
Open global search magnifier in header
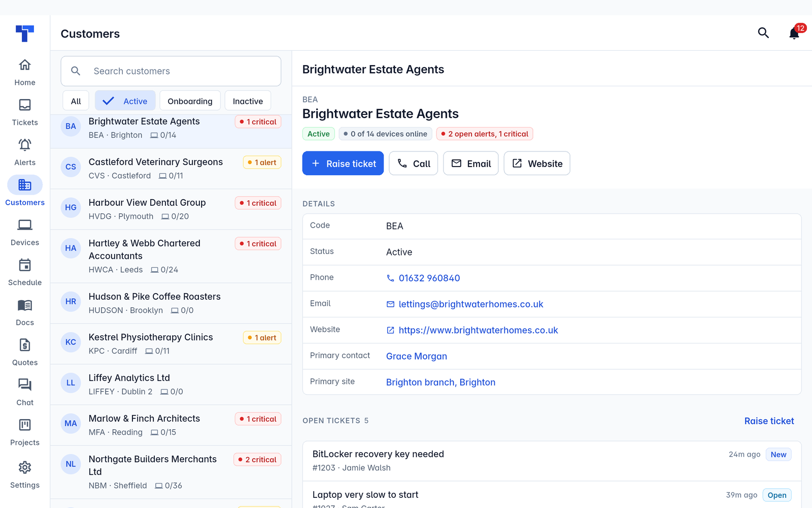click(763, 33)
